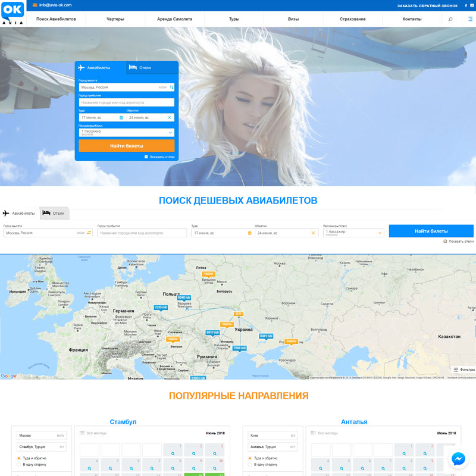The width and height of the screenshot is (476, 476).
Task: Open Поиск Авиабилетов menu item
Action: tap(56, 19)
